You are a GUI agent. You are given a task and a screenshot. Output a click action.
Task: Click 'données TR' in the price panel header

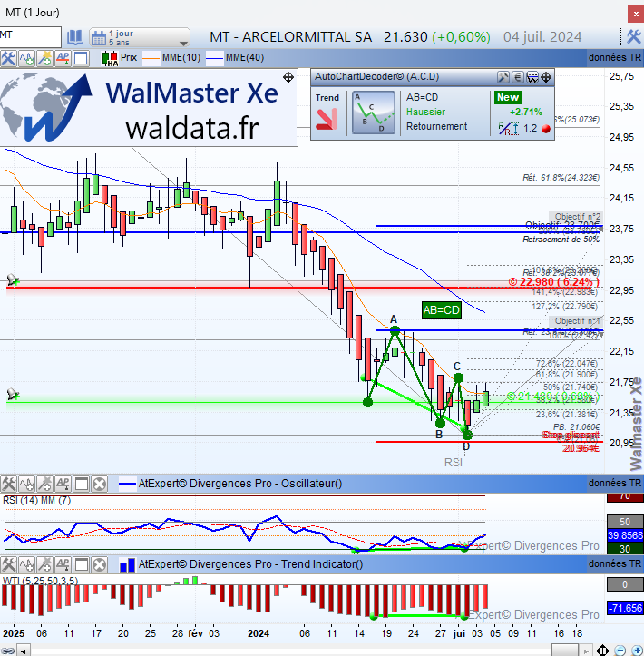click(615, 58)
